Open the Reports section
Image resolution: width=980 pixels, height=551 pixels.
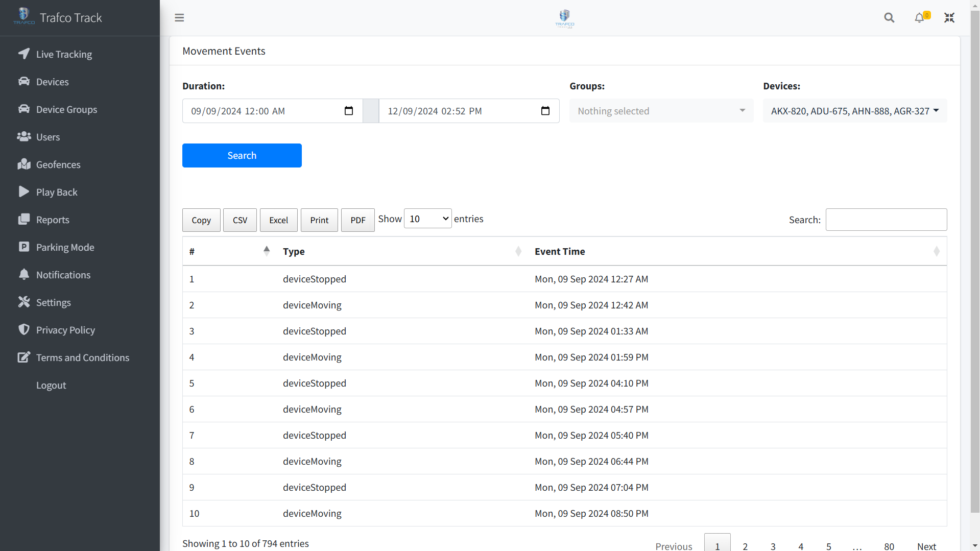pyautogui.click(x=53, y=220)
